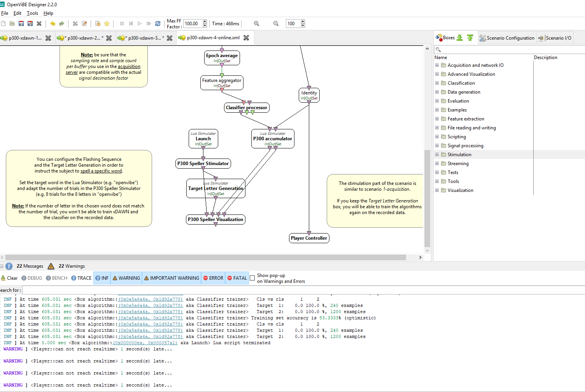The image size is (585, 392).
Task: Expand the Acquisition and network IO category
Action: pos(437,65)
